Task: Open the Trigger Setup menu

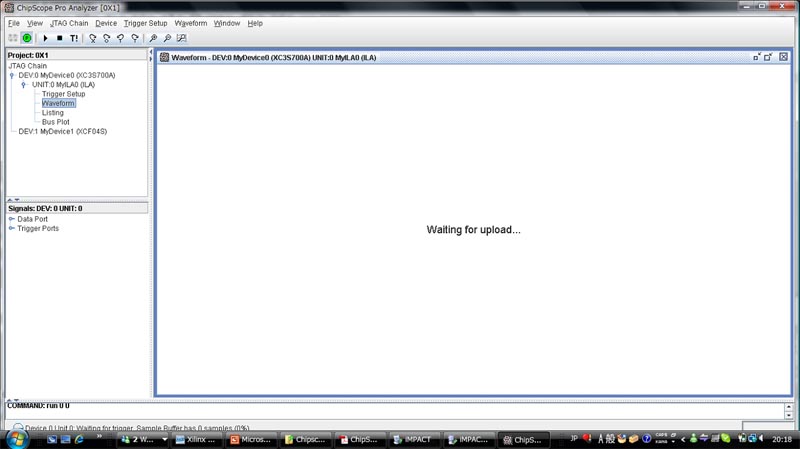Action: pos(145,23)
